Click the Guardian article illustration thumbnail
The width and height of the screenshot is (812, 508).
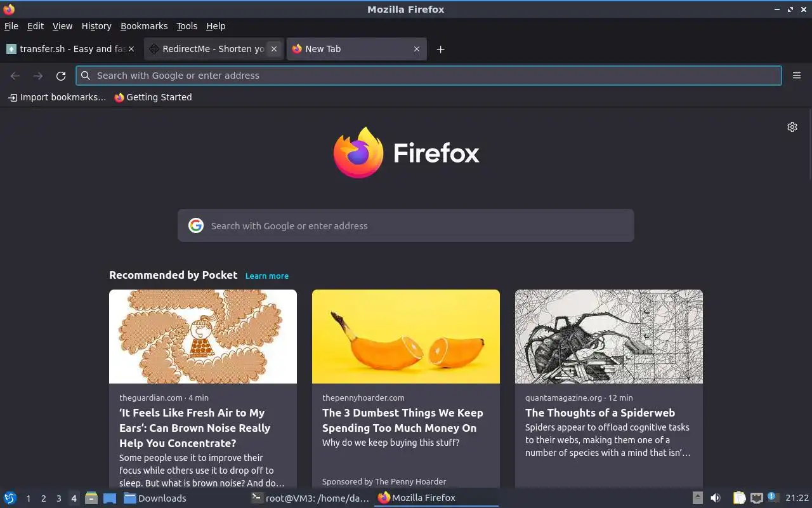(x=203, y=337)
